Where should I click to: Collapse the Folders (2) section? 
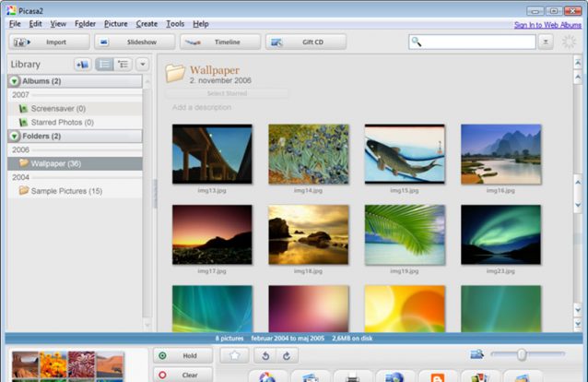click(14, 137)
